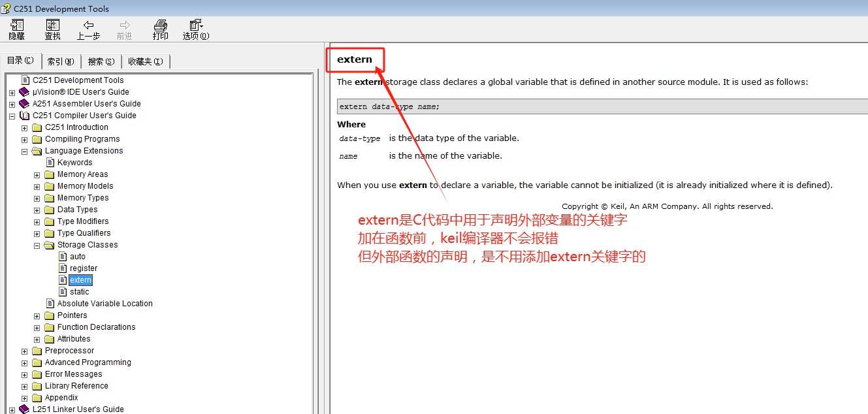Select the L251 Linker User's Guide book
The width and height of the screenshot is (868, 414).
point(78,409)
